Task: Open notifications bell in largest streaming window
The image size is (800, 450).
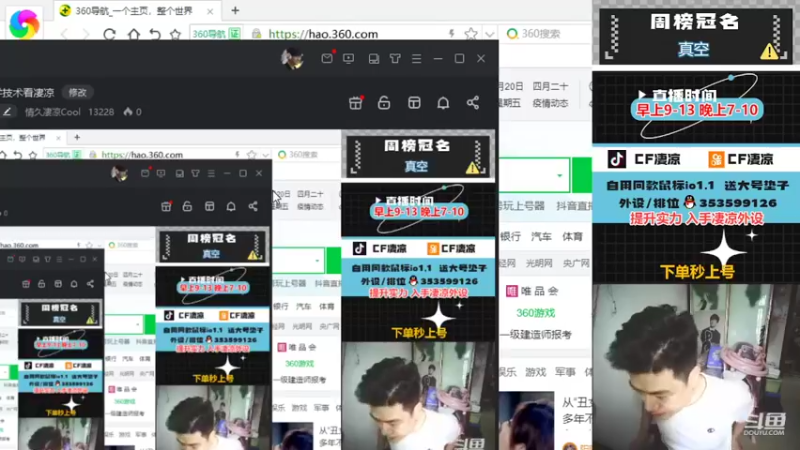Action: [443, 103]
